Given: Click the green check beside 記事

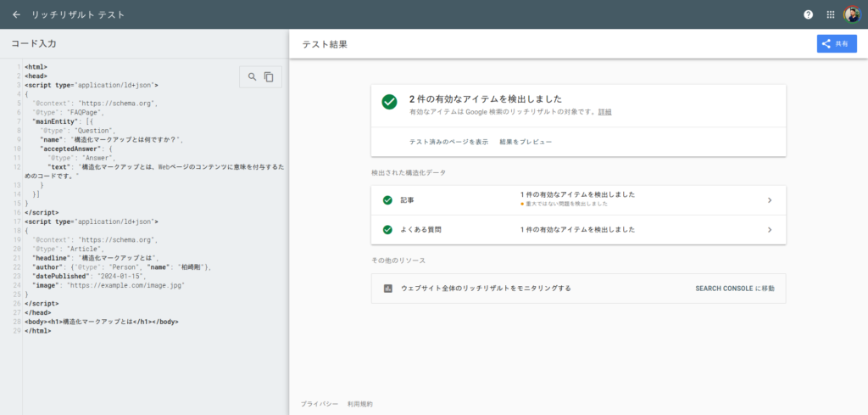Looking at the screenshot, I should pyautogui.click(x=387, y=200).
